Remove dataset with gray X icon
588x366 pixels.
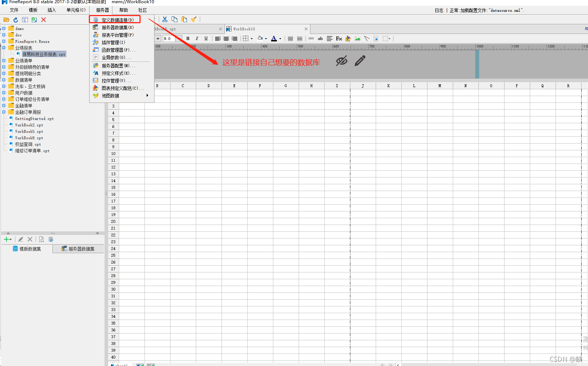point(30,239)
